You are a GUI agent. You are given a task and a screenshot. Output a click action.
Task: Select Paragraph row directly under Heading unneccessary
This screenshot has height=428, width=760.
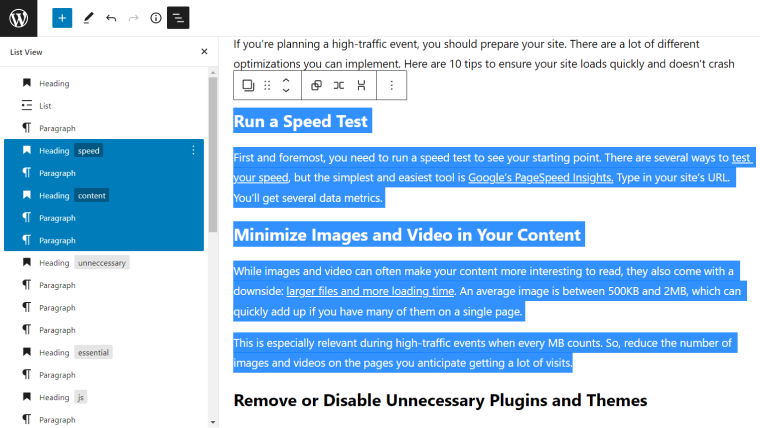tap(104, 285)
